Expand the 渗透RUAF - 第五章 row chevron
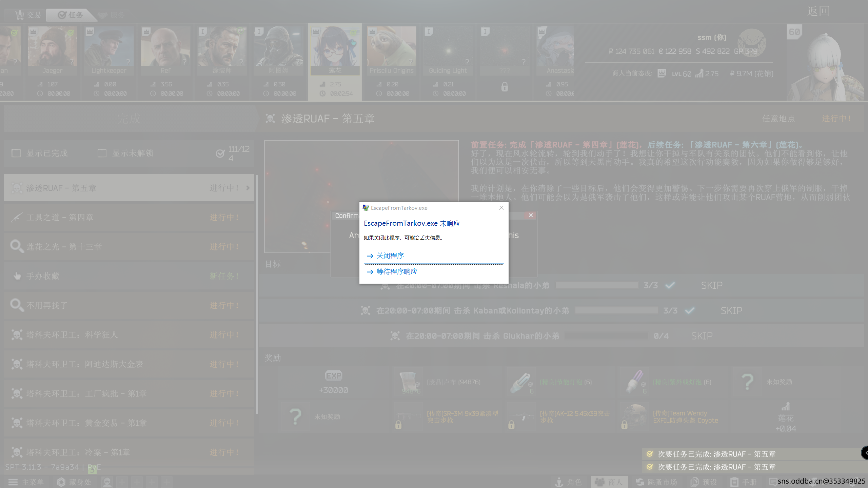Viewport: 868px width, 488px height. [248, 188]
